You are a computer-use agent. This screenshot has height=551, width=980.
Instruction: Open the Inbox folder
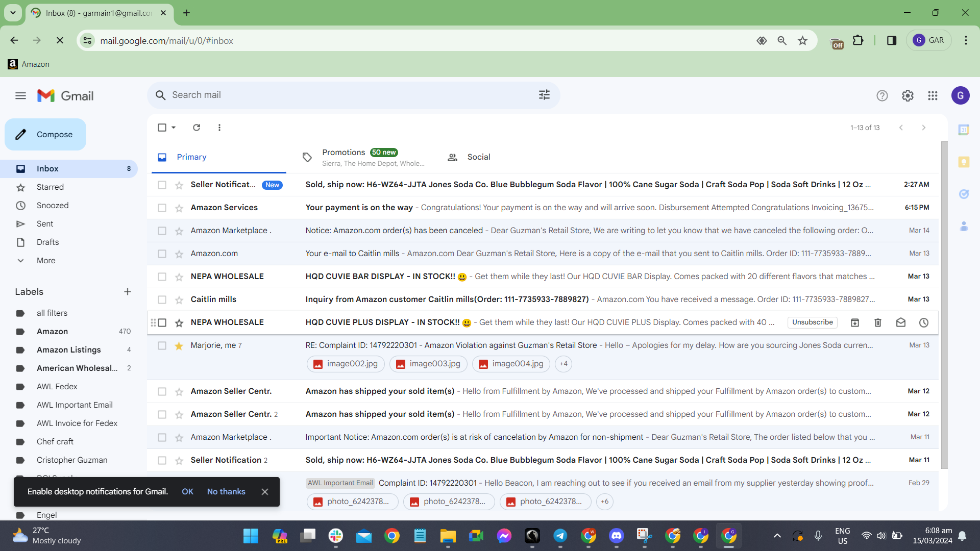click(x=69, y=169)
